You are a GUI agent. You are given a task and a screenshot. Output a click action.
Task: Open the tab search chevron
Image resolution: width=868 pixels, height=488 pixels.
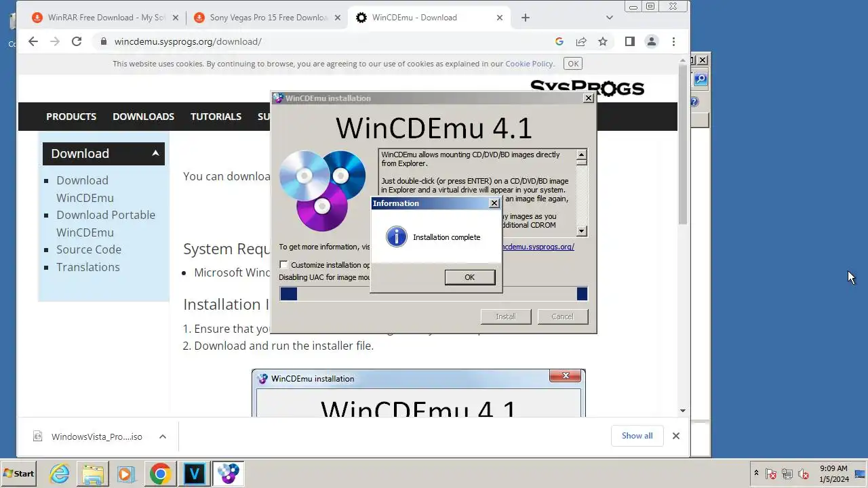(610, 18)
